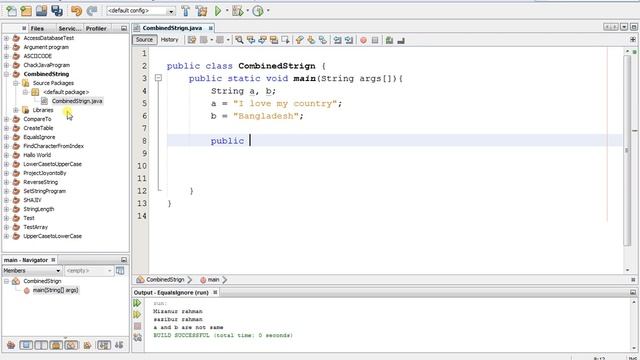Click the Save All toolbar icon
This screenshot has width=640, height=360.
57,11
